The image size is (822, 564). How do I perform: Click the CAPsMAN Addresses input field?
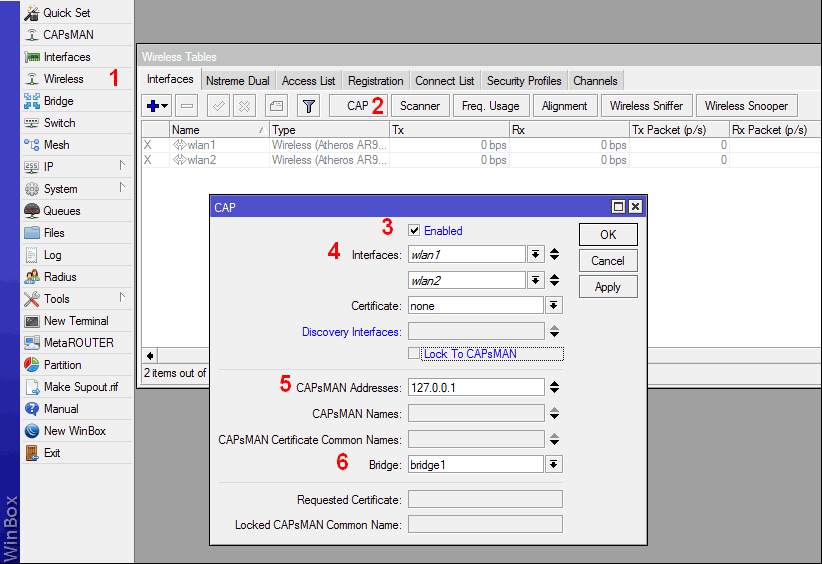[475, 388]
